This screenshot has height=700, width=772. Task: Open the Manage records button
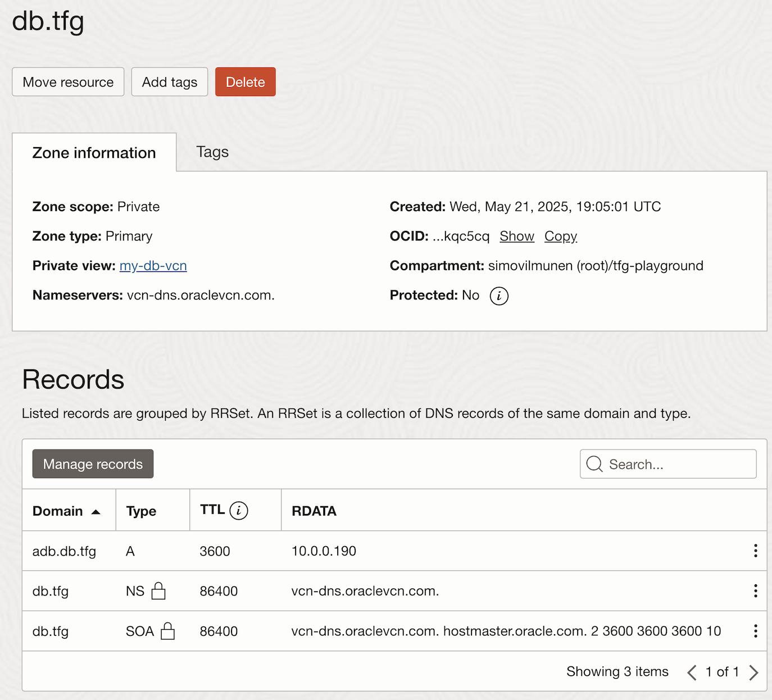tap(93, 464)
